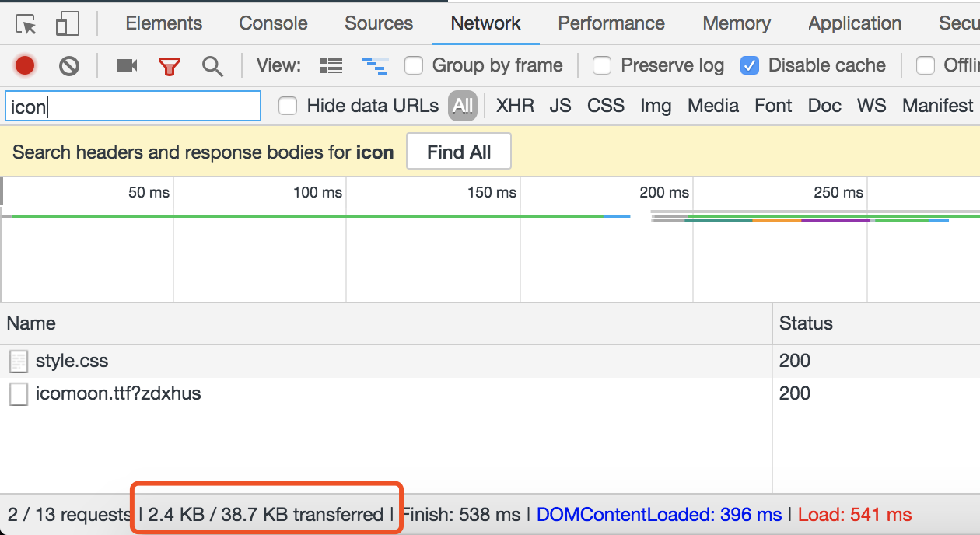
Task: Disable the Disable cache checkbox
Action: [x=750, y=65]
